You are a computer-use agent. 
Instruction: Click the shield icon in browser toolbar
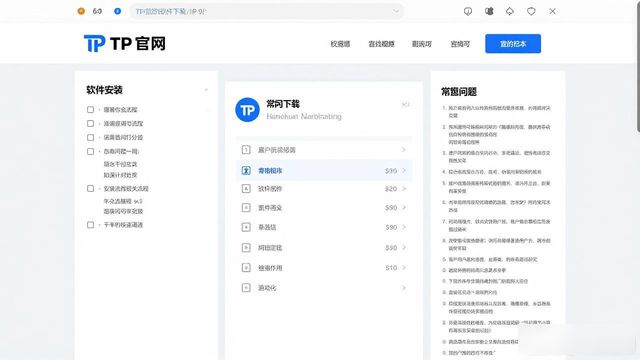click(x=531, y=11)
